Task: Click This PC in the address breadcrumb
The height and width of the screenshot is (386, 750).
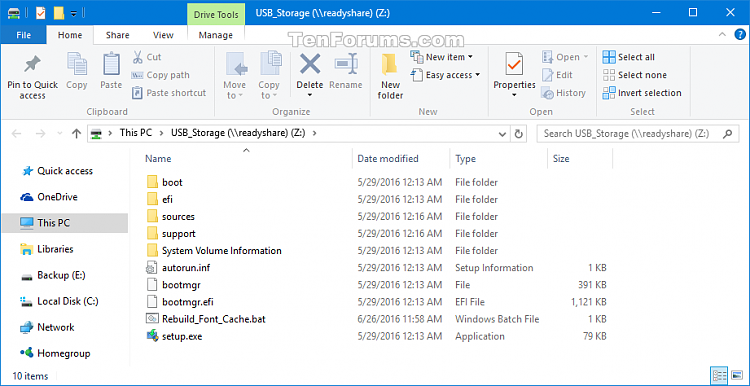Action: pos(136,133)
